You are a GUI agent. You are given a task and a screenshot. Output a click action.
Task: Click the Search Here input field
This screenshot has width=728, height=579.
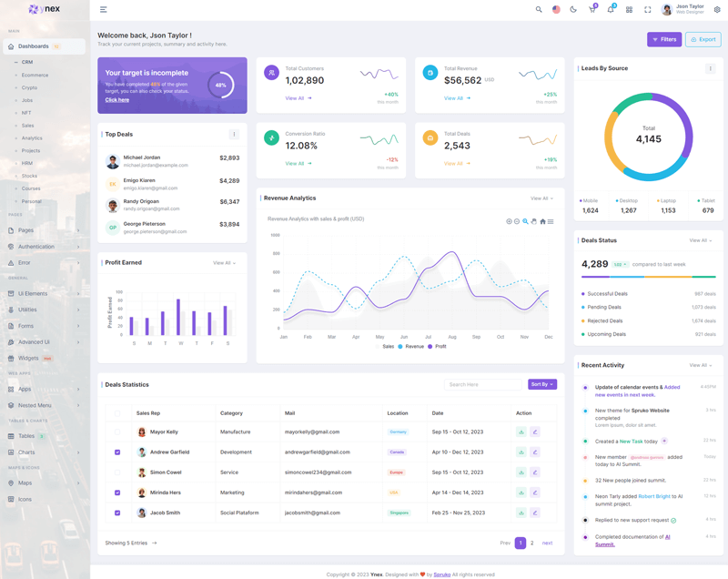click(483, 384)
